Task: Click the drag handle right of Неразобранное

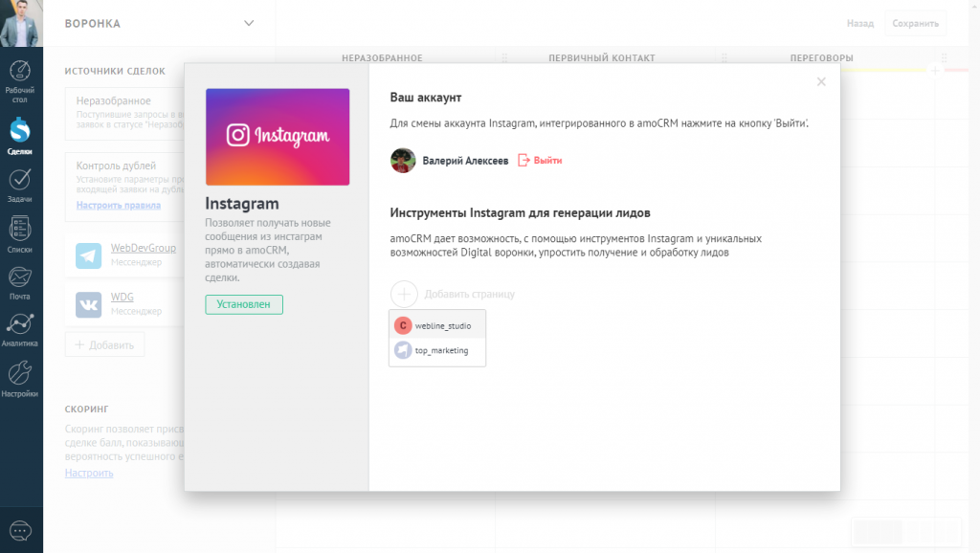Action: [x=504, y=58]
